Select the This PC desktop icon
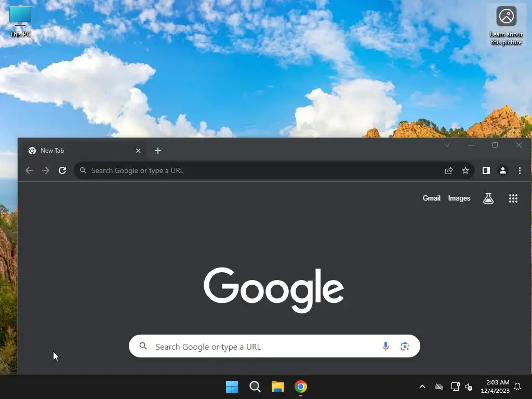The width and height of the screenshot is (532, 399). (x=20, y=21)
